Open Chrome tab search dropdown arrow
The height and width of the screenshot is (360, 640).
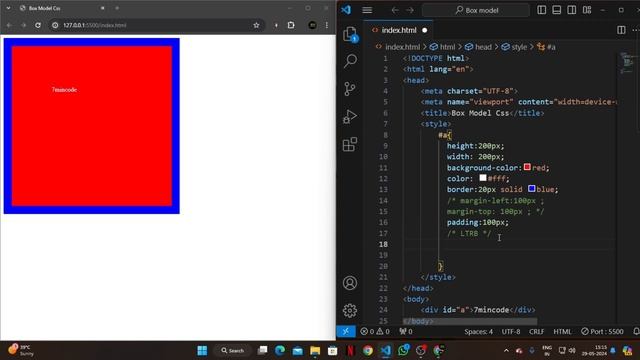[8, 8]
